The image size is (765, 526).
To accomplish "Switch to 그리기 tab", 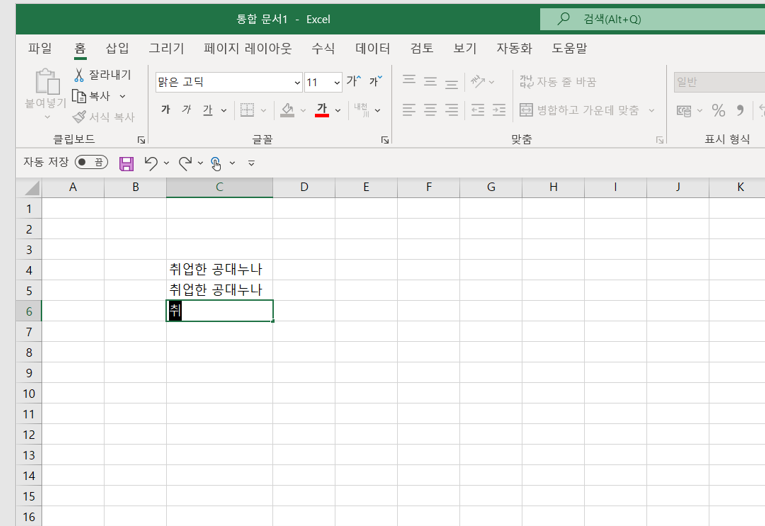I will [x=166, y=48].
